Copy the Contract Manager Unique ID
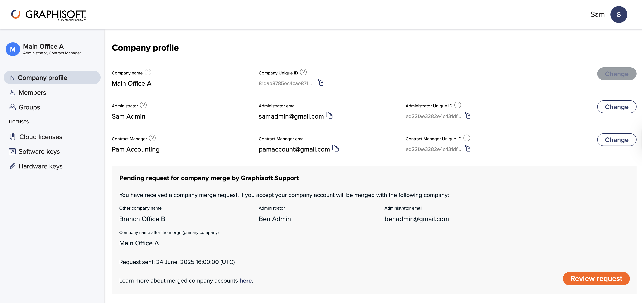This screenshot has width=644, height=306. 467,148
